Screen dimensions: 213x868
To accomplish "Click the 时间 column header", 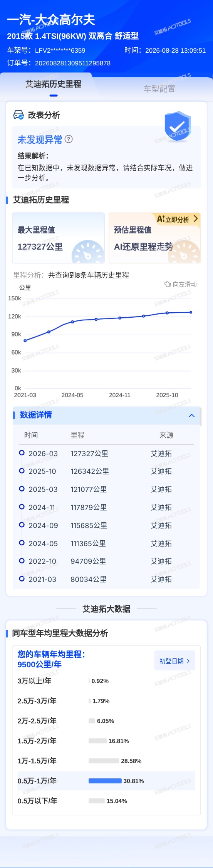I will (31, 435).
